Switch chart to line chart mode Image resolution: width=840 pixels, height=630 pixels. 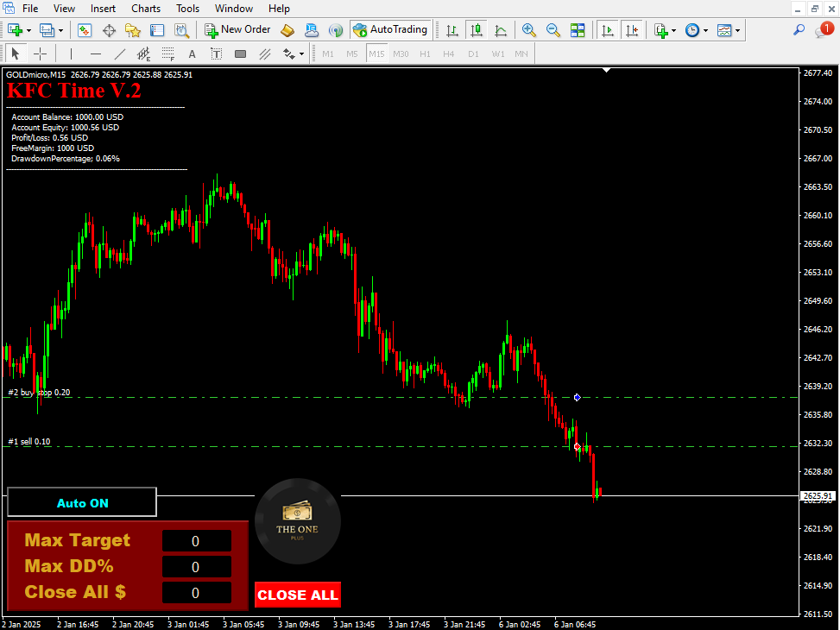point(501,30)
